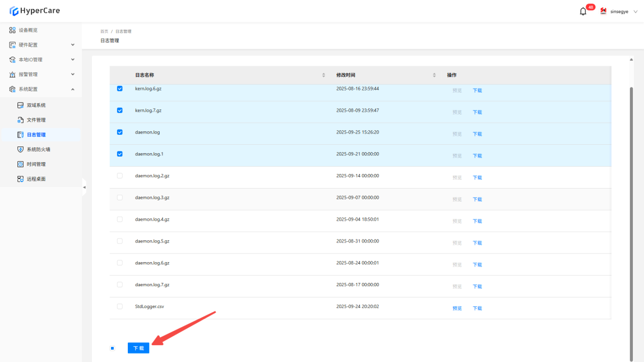
Task: Click the 系统防火墙 shield icon
Action: 21,150
